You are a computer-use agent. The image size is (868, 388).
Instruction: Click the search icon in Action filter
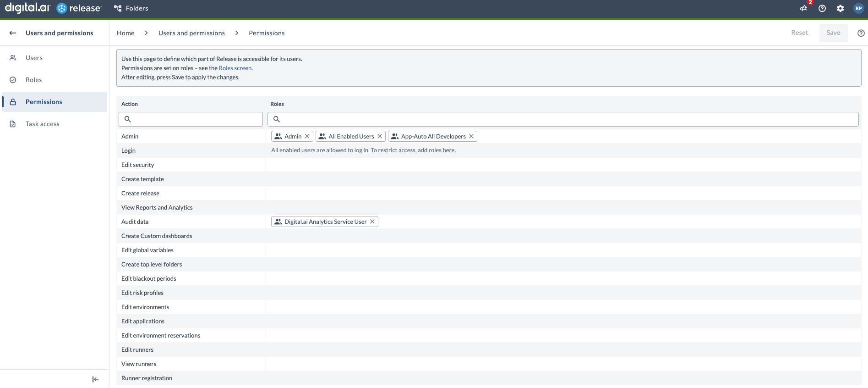click(x=128, y=119)
